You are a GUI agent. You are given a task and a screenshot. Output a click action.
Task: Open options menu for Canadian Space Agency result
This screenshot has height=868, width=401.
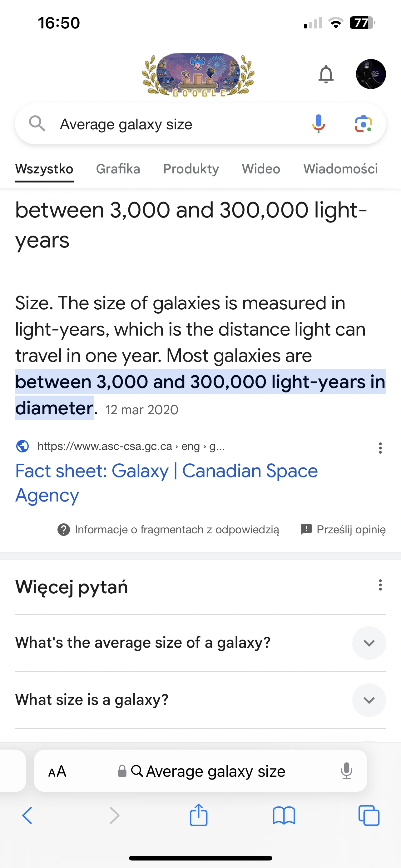tap(380, 448)
